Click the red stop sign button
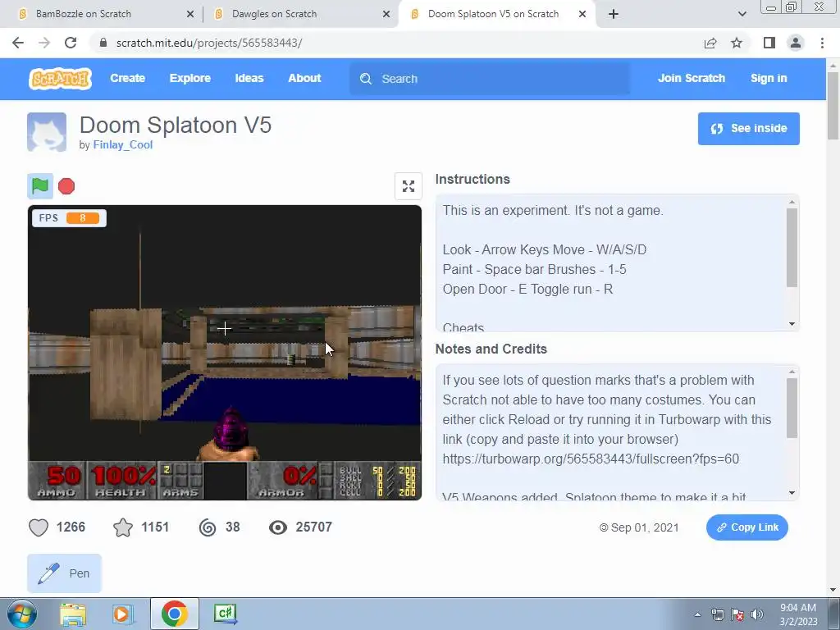 click(x=66, y=186)
